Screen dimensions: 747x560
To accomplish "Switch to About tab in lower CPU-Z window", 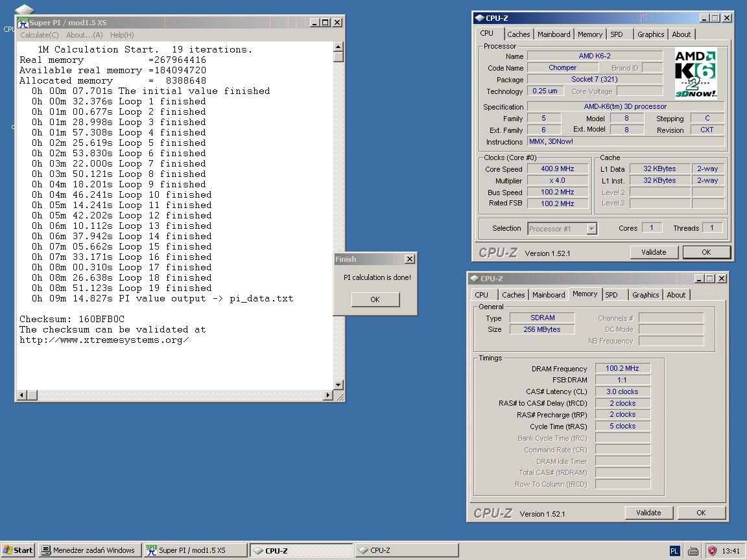I will (676, 295).
